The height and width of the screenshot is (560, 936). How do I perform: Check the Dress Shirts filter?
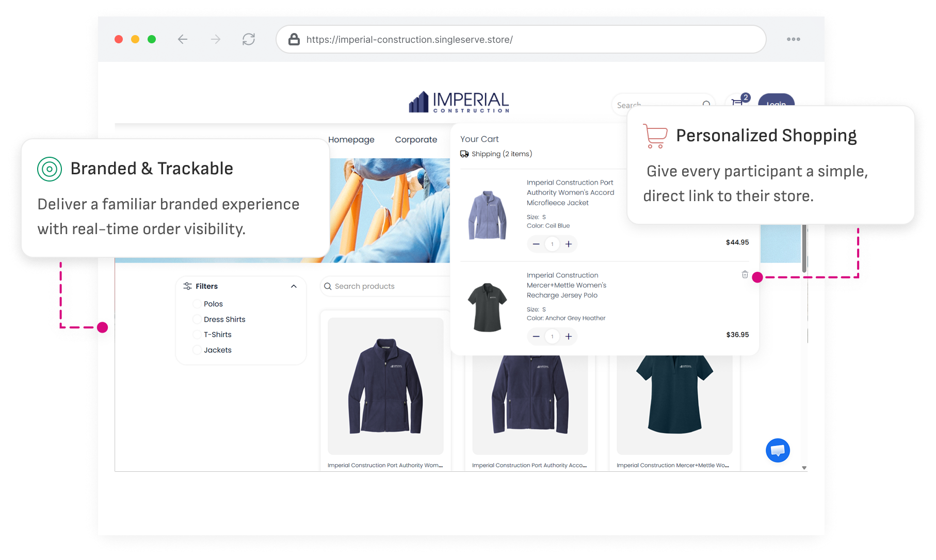[x=197, y=319]
